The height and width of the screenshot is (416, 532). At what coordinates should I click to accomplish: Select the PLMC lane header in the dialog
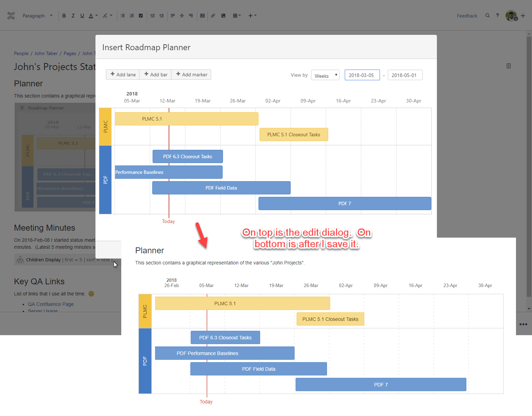click(106, 126)
